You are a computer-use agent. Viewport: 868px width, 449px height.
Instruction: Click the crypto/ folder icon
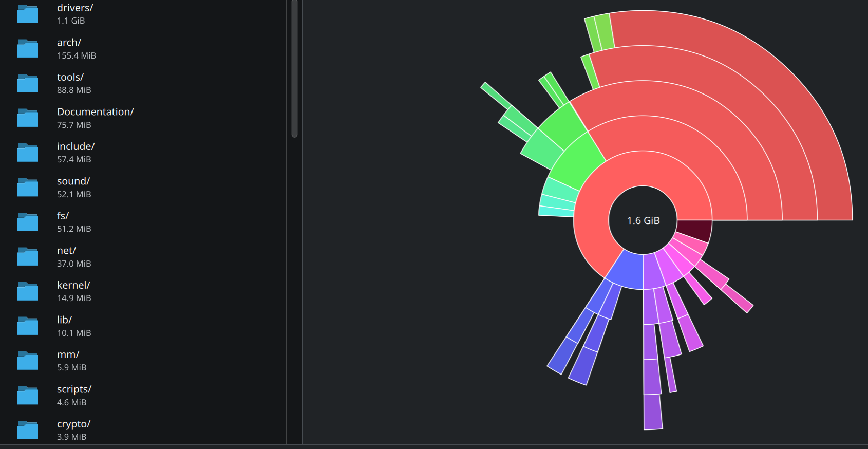(28, 430)
